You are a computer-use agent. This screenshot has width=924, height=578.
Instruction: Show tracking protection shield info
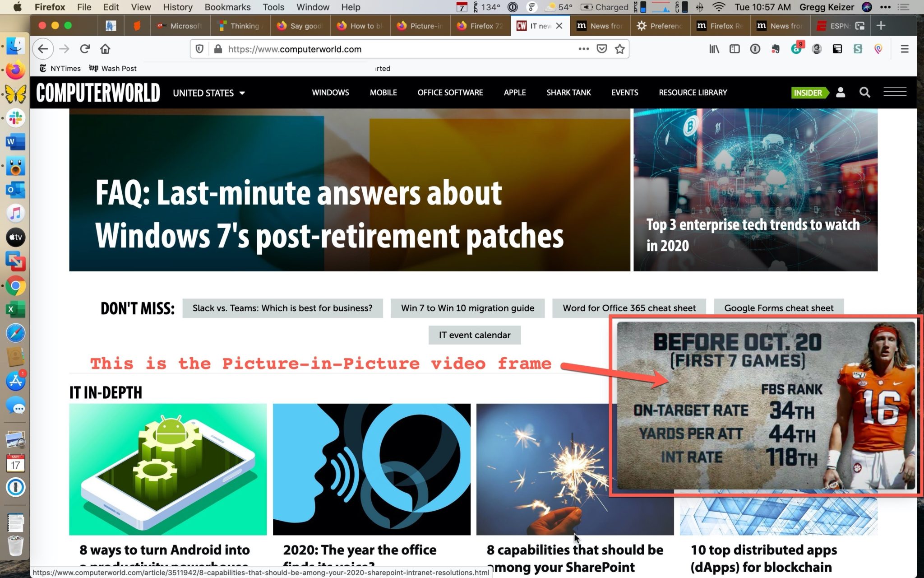[199, 49]
